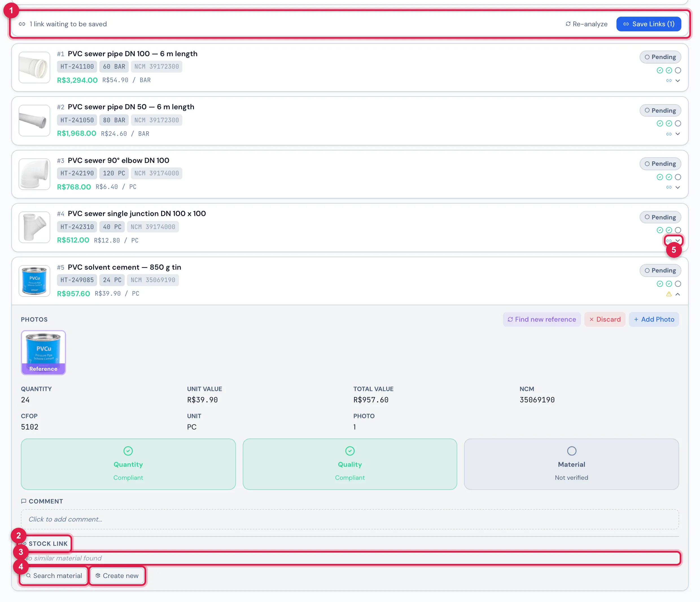
Task: Click the UNIT VALUE R$39.90 in details
Action: pos(202,400)
